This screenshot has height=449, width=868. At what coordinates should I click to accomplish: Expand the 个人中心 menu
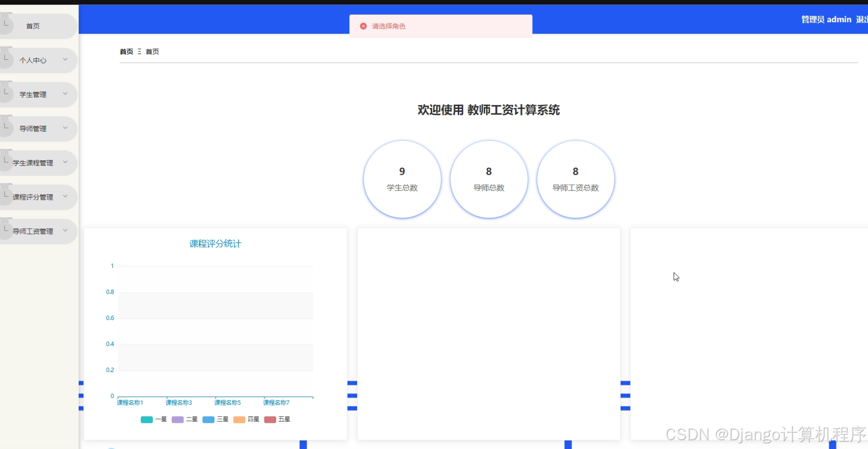click(x=65, y=59)
